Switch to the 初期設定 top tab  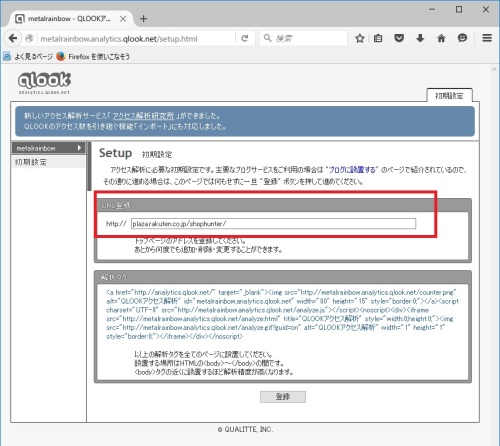(x=449, y=96)
